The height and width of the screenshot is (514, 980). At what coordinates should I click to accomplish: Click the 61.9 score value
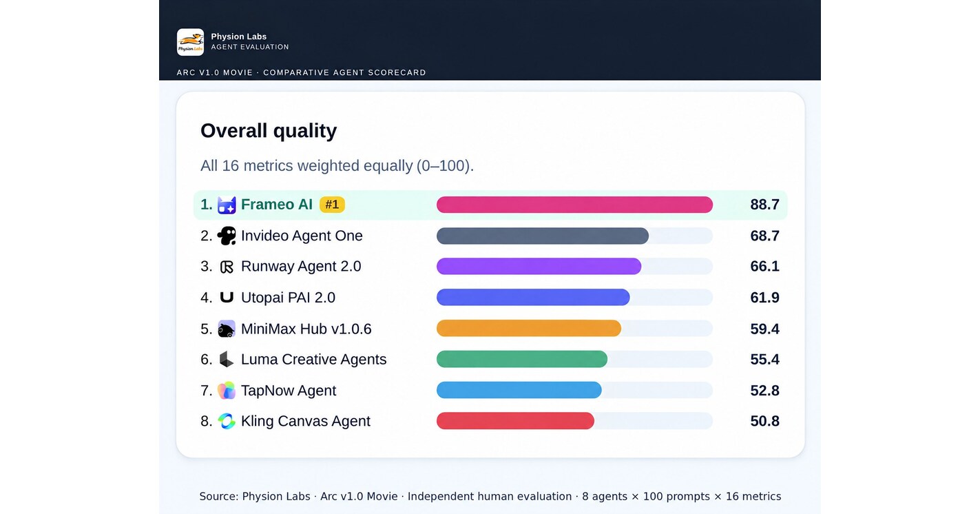pyautogui.click(x=764, y=298)
